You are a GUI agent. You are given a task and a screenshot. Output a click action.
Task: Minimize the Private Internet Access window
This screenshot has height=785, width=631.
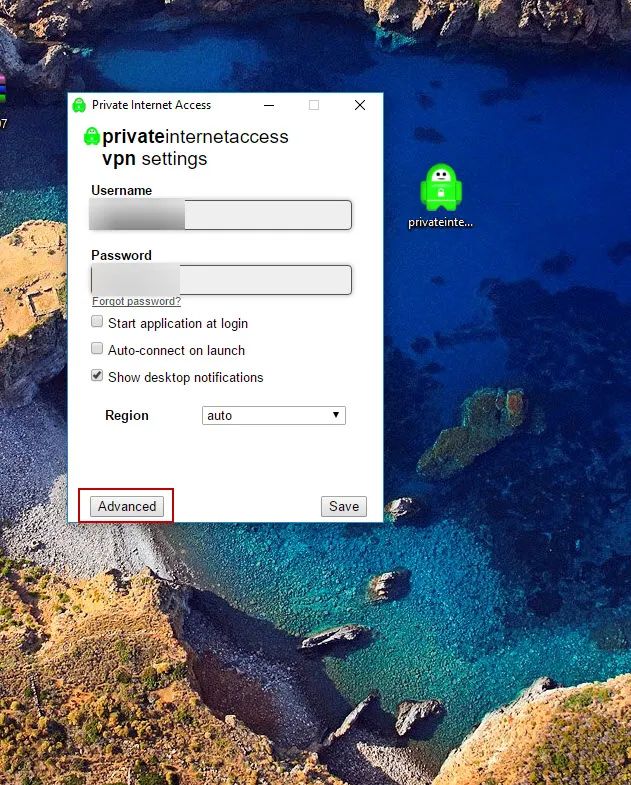pyautogui.click(x=269, y=105)
